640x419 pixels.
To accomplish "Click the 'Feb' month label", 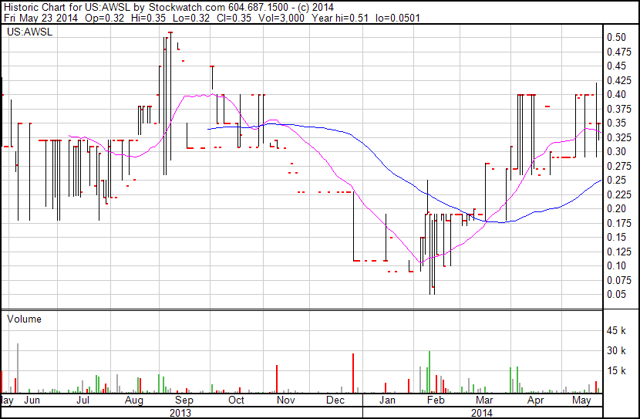I will tap(436, 400).
